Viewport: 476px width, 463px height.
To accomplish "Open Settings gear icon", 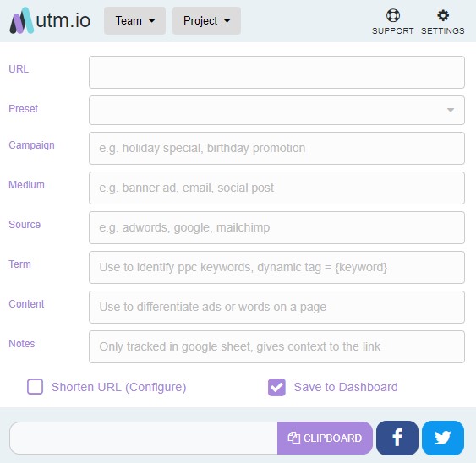I will 443,15.
